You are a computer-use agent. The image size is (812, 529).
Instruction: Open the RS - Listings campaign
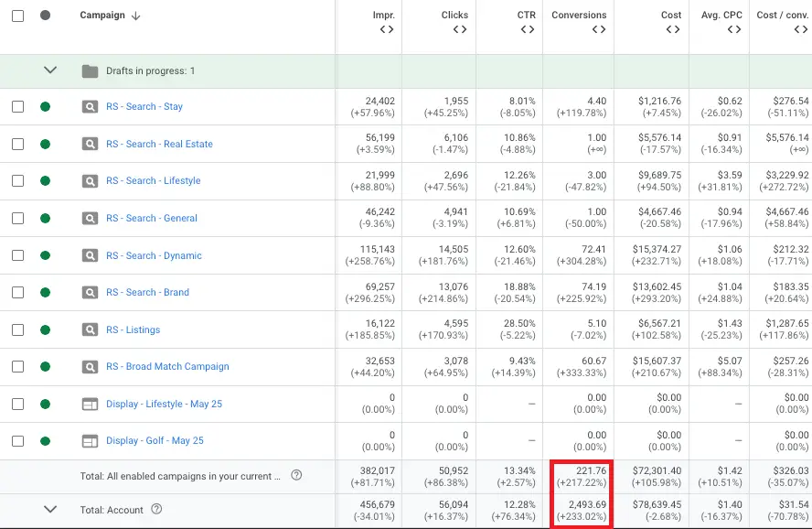(134, 329)
